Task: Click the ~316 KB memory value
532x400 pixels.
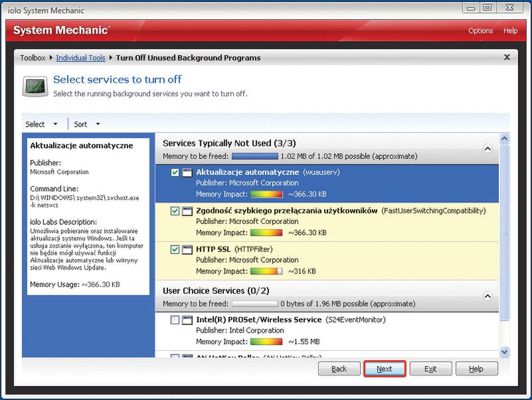Action: click(x=302, y=271)
